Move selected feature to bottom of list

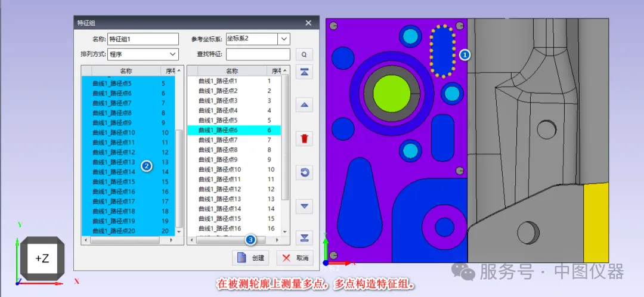coord(304,238)
